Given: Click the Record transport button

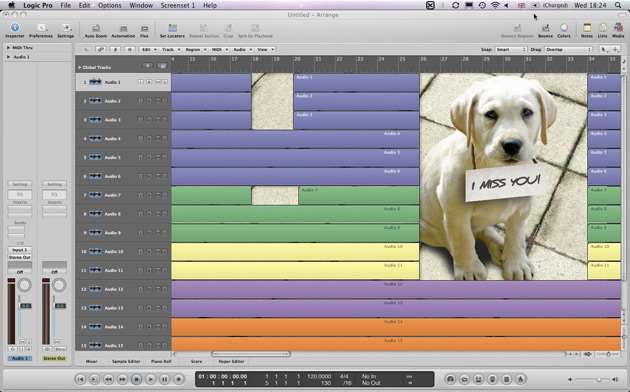Looking at the screenshot, I should tap(179, 379).
